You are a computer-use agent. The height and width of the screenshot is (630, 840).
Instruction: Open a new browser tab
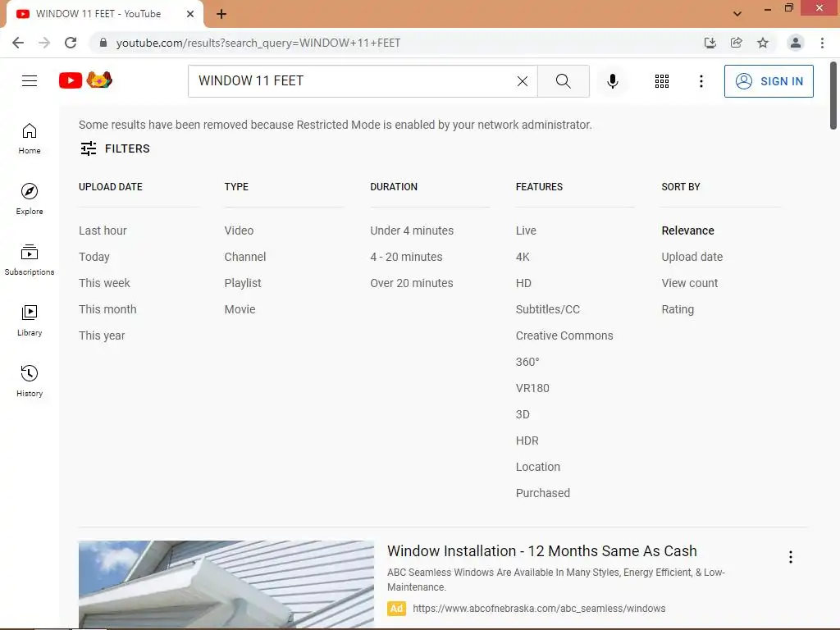221,14
